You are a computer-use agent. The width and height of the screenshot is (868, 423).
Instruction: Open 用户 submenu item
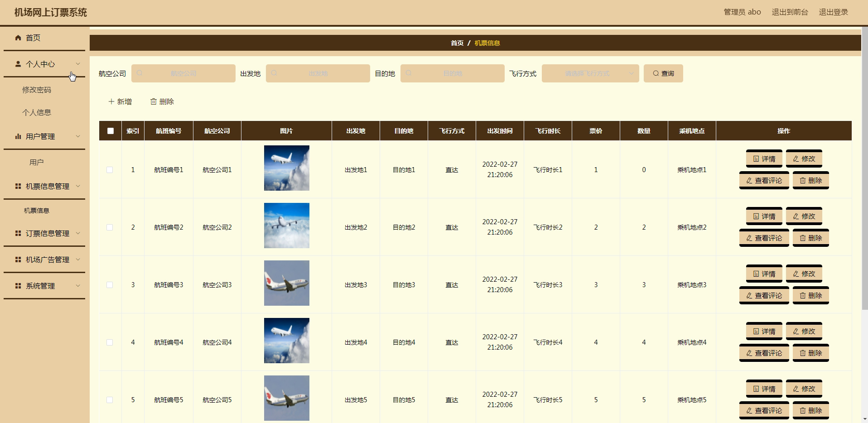(37, 162)
